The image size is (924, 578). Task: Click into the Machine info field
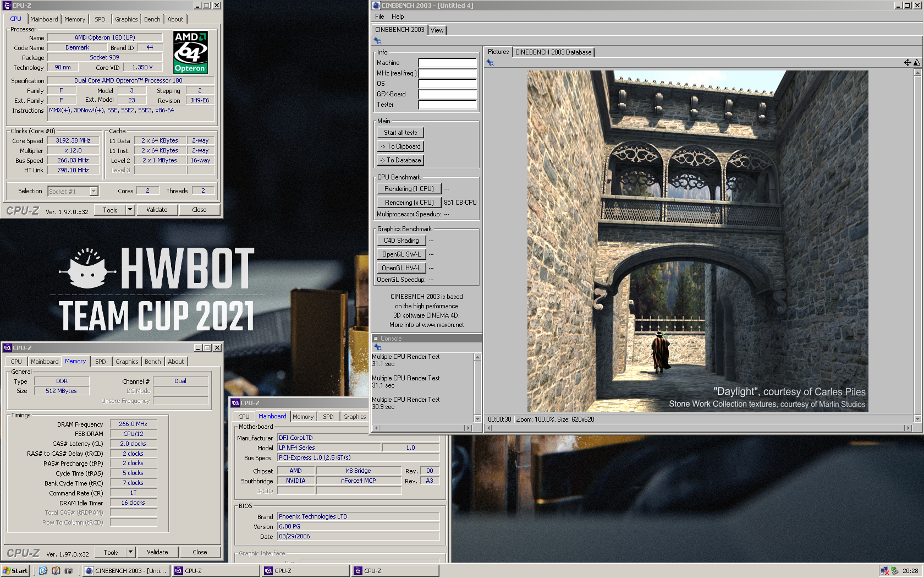coord(447,63)
